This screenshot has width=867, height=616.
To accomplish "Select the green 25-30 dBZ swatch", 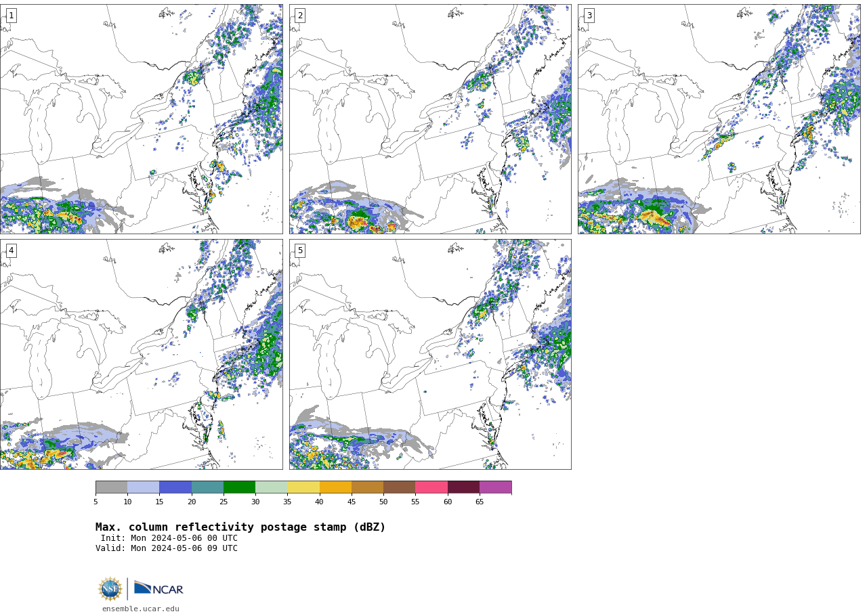I will click(239, 487).
